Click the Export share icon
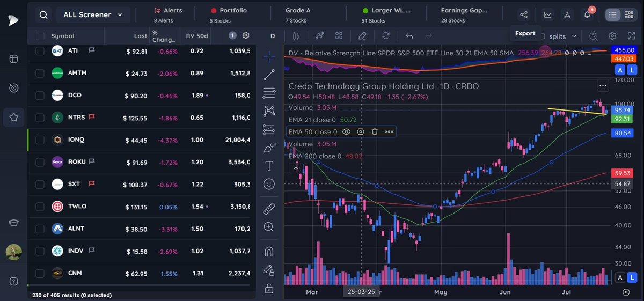 (523, 15)
